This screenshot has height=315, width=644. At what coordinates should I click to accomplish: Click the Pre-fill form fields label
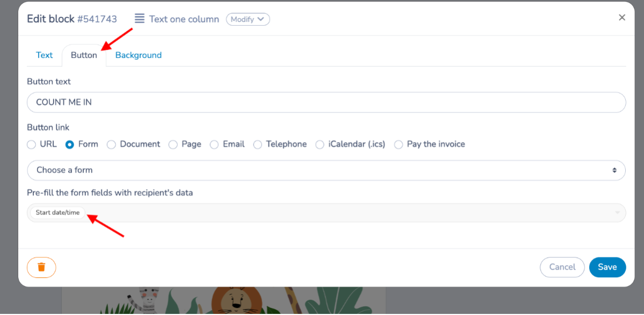[x=110, y=193]
